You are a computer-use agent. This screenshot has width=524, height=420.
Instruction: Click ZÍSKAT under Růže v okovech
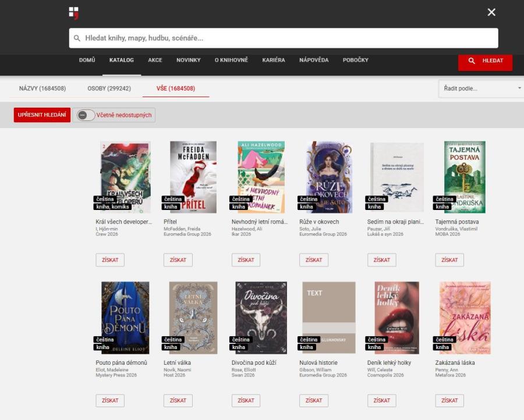pyautogui.click(x=314, y=260)
